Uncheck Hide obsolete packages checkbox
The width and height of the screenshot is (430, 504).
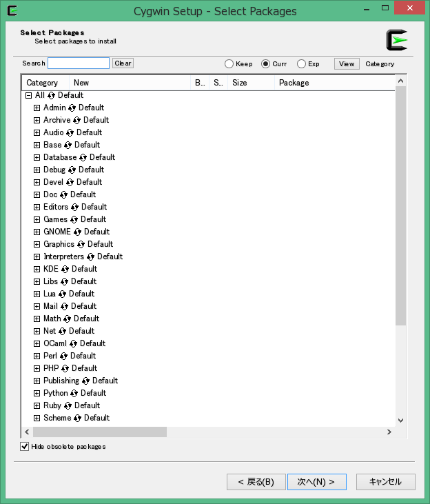coord(24,447)
